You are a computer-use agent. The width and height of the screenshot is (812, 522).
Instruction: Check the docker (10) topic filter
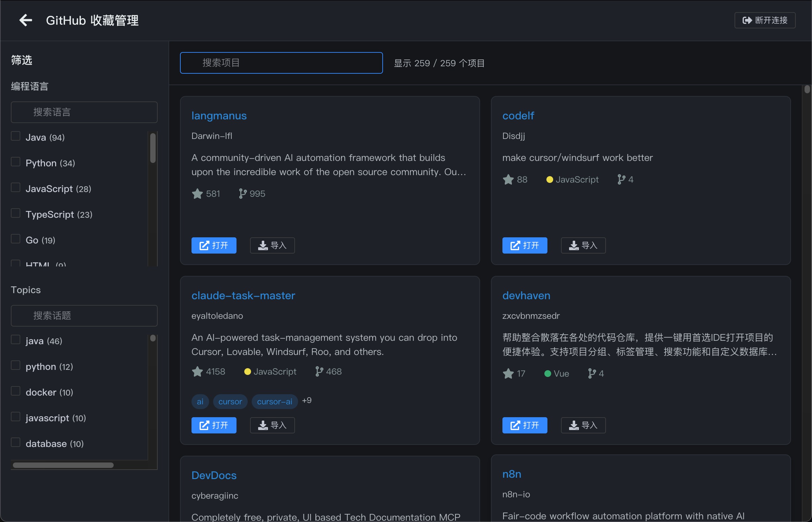tap(16, 391)
